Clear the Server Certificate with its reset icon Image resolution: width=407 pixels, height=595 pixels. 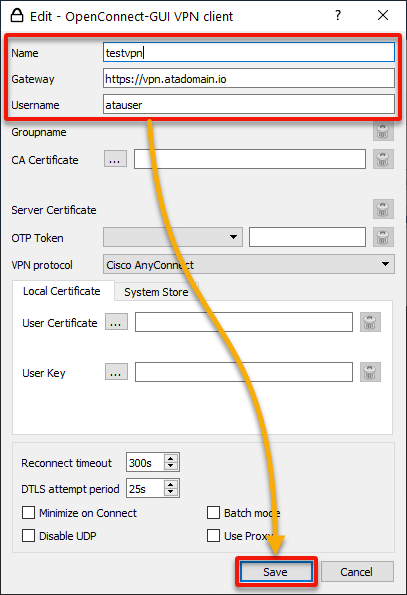click(x=383, y=209)
